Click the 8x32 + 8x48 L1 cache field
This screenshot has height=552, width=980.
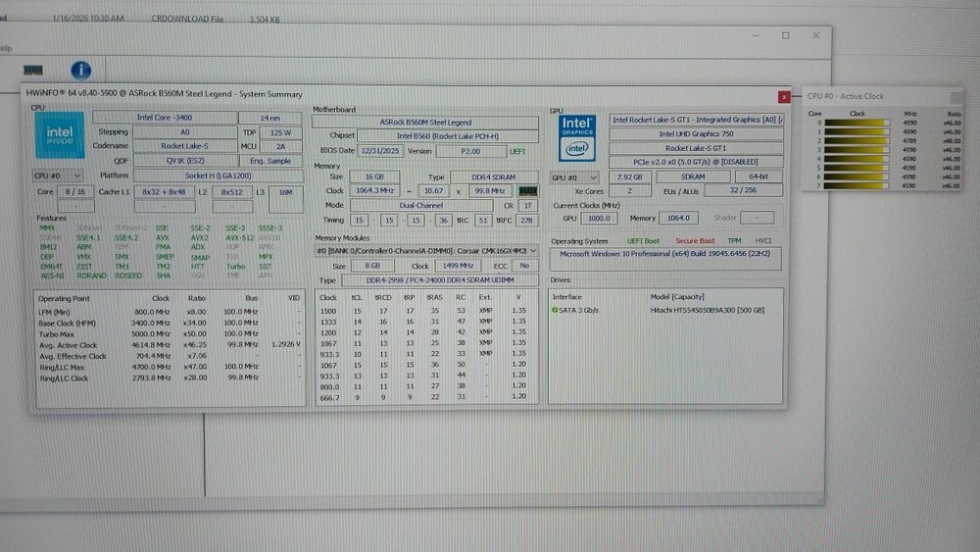[164, 192]
